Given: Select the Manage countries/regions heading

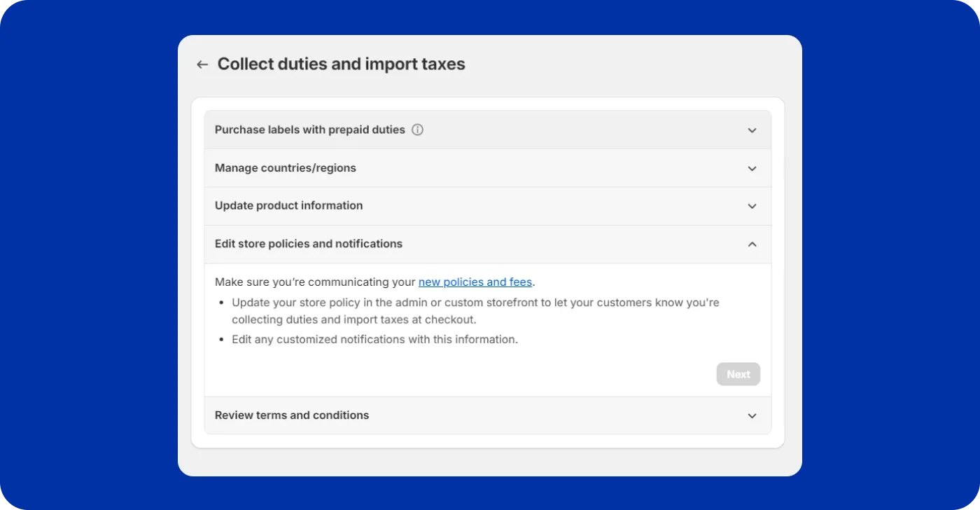Looking at the screenshot, I should tap(285, 168).
